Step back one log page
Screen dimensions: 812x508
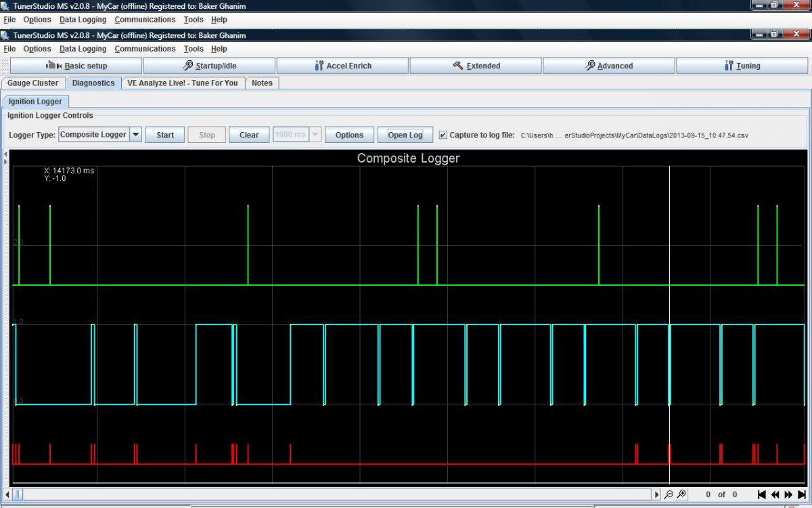775,494
